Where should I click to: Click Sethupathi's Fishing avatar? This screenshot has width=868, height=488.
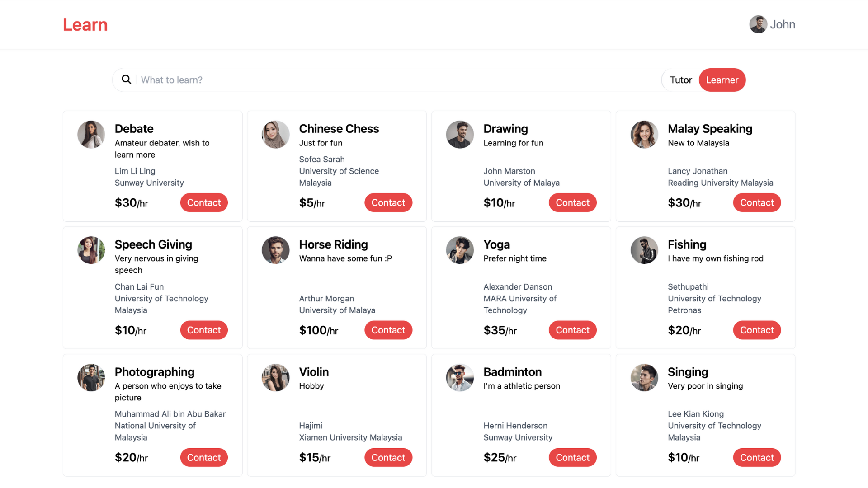(644, 250)
